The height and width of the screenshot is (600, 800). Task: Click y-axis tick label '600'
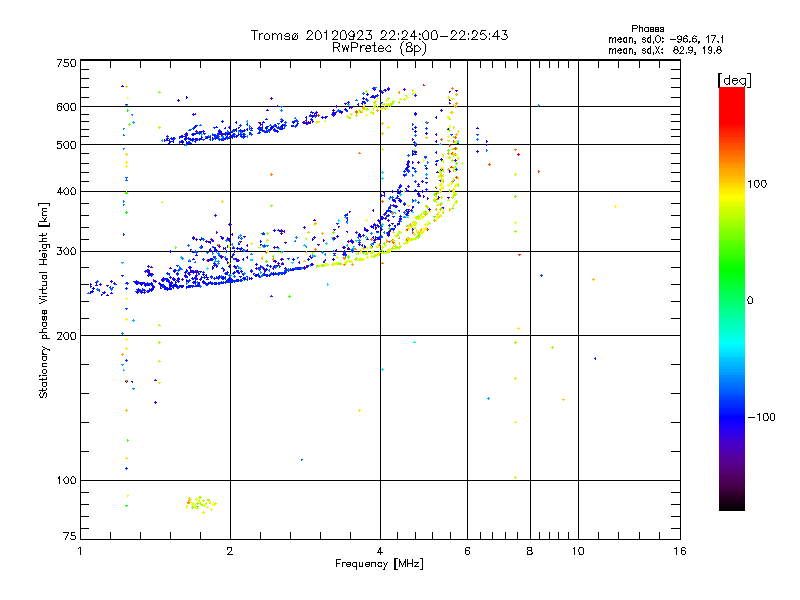pyautogui.click(x=66, y=107)
